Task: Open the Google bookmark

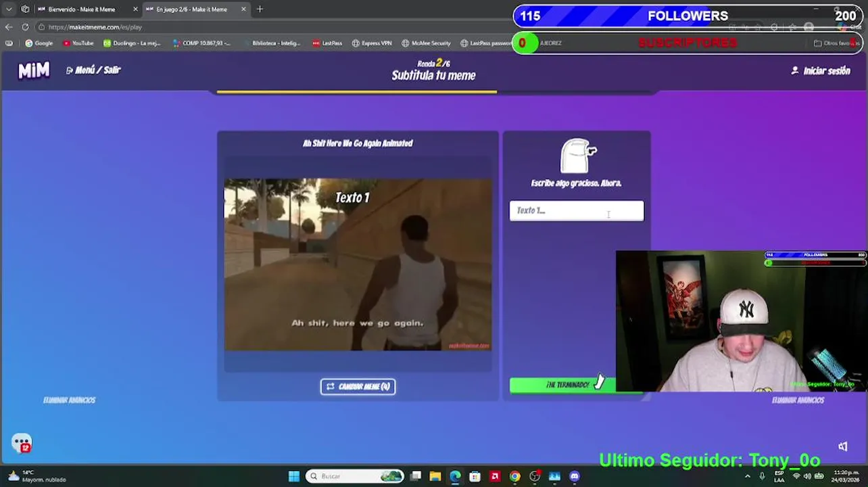Action: [x=39, y=43]
